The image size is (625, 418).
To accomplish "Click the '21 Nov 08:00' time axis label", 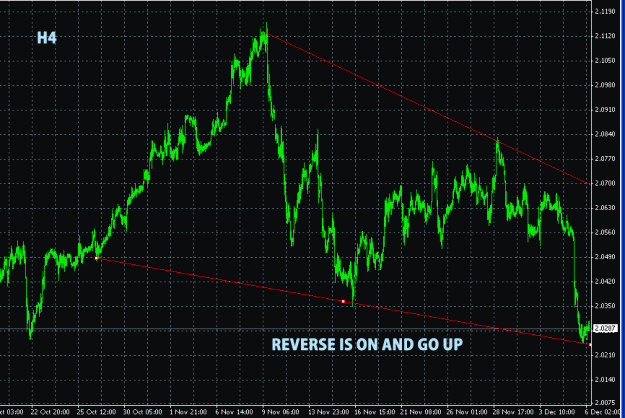I will 421,412.
